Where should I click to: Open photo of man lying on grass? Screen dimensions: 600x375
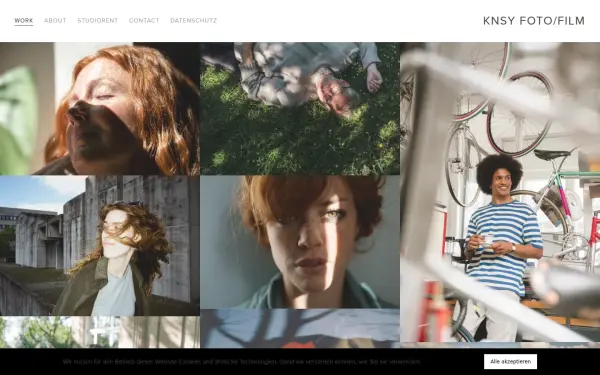tap(300, 108)
